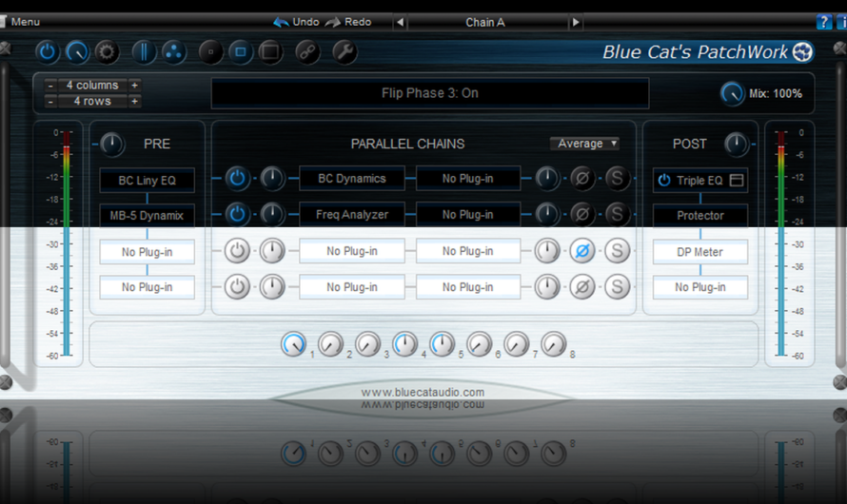
Task: Click the vertical bars toolbar icon
Action: tap(144, 52)
